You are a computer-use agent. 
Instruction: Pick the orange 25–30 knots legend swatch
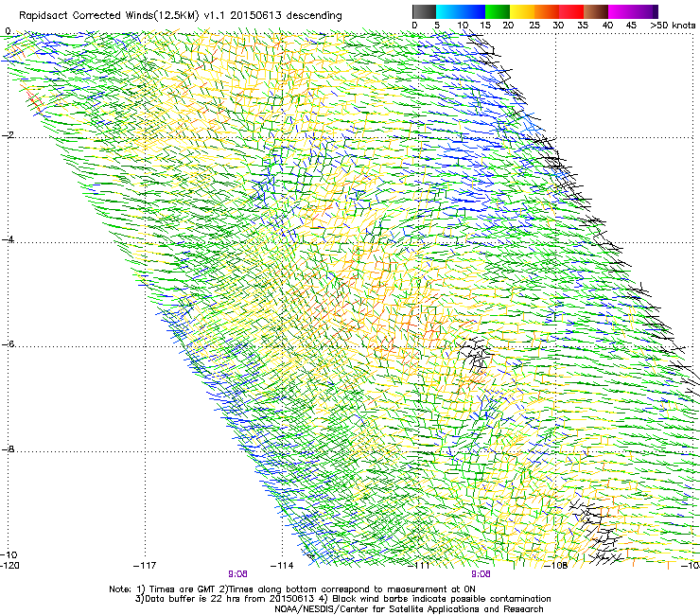click(547, 11)
